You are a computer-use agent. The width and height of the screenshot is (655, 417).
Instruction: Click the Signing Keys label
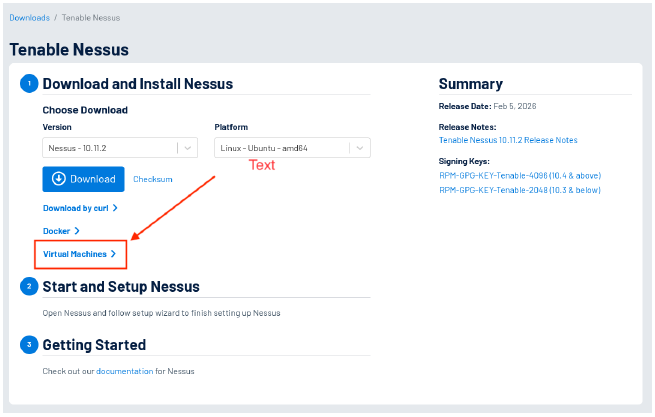(464, 161)
